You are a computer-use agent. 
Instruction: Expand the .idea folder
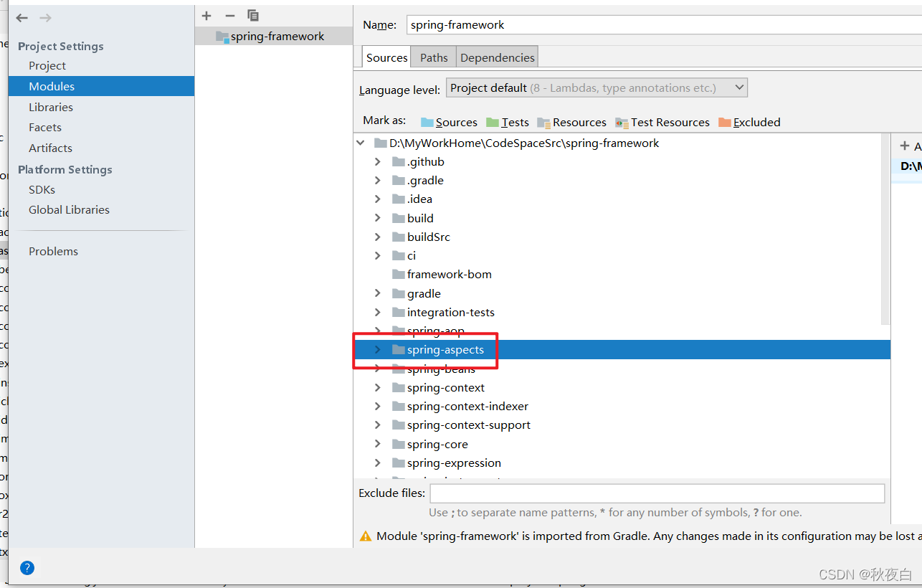click(x=378, y=199)
